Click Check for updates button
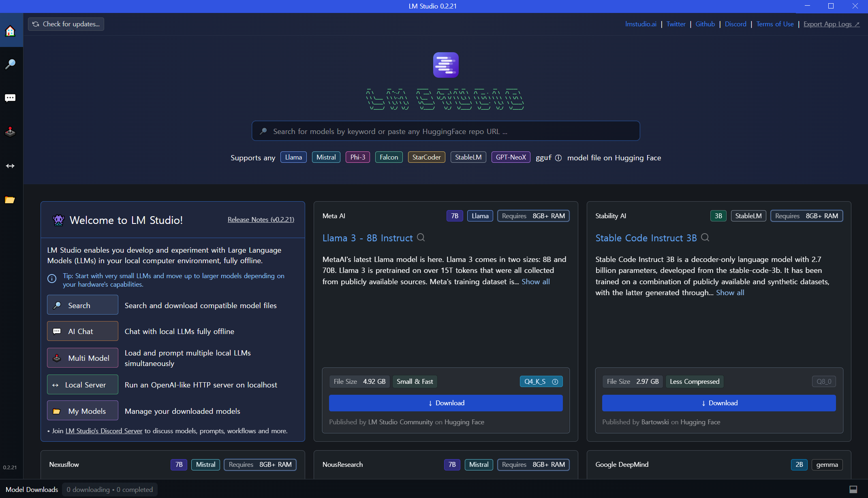Viewport: 868px width, 498px height. (x=66, y=24)
